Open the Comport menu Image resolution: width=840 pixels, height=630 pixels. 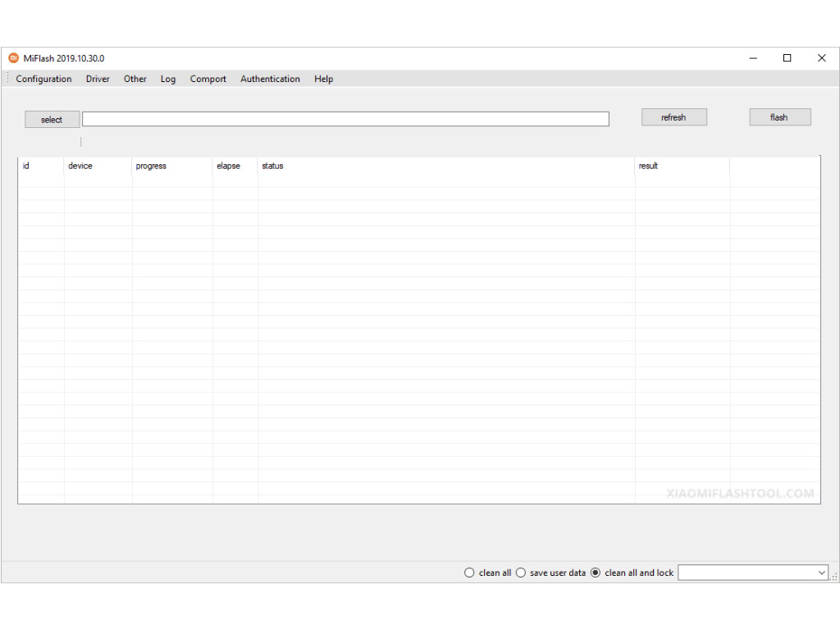click(x=208, y=80)
